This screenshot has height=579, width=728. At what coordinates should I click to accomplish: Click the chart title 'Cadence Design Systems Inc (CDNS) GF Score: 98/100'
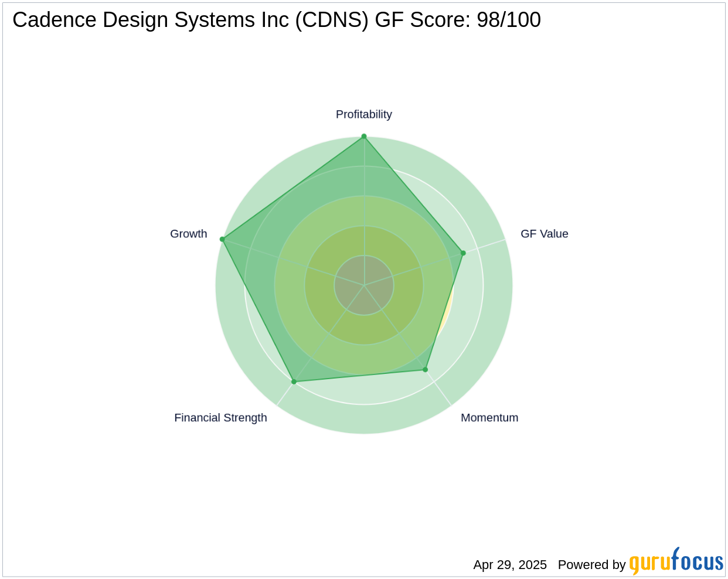click(x=277, y=20)
